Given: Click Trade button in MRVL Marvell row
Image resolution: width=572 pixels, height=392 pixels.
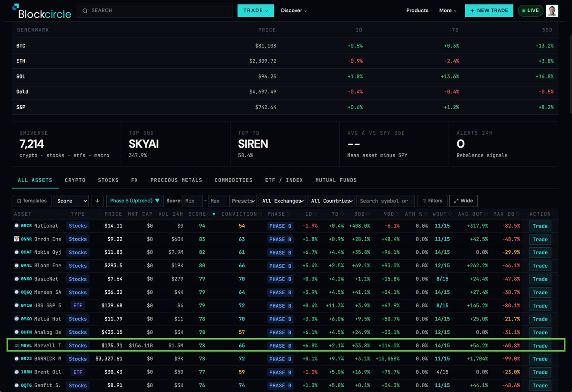Looking at the screenshot, I should pos(540,346).
